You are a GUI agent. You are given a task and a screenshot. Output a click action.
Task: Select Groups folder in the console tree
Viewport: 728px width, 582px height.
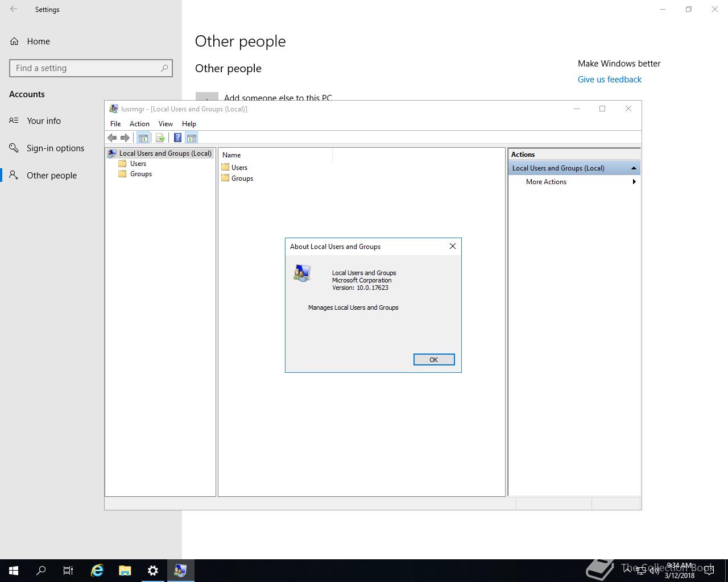point(135,174)
